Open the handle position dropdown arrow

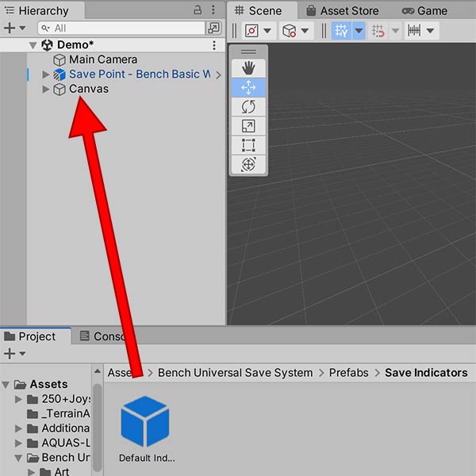[x=267, y=31]
